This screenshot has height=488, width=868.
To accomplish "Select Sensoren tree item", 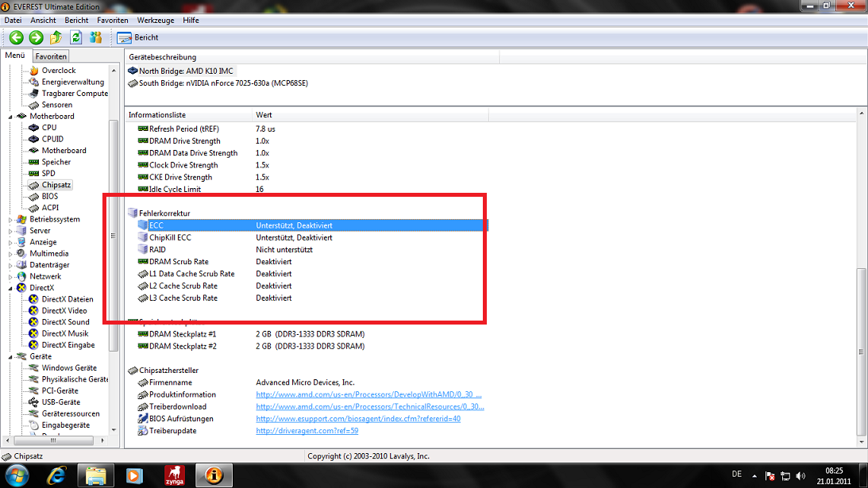I will [x=57, y=105].
